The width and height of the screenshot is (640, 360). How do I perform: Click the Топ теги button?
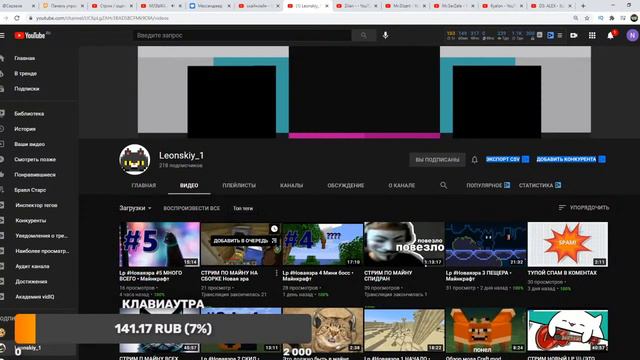243,208
